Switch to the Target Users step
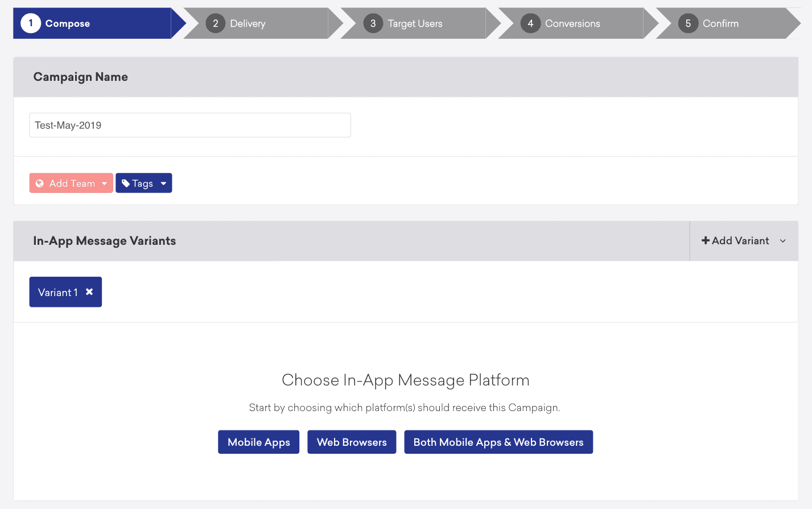This screenshot has height=509, width=812. (415, 23)
